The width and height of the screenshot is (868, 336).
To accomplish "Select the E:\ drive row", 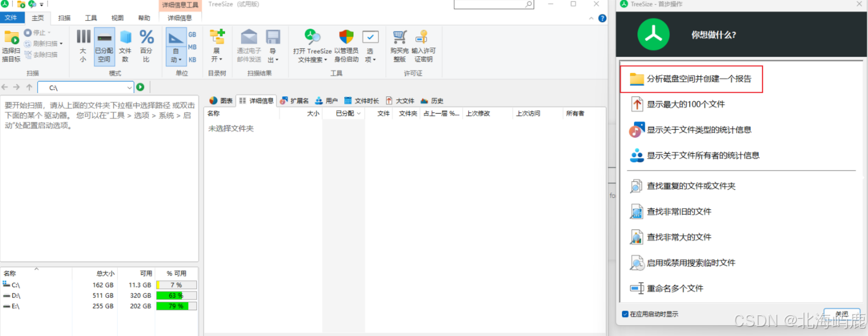I will tap(99, 306).
